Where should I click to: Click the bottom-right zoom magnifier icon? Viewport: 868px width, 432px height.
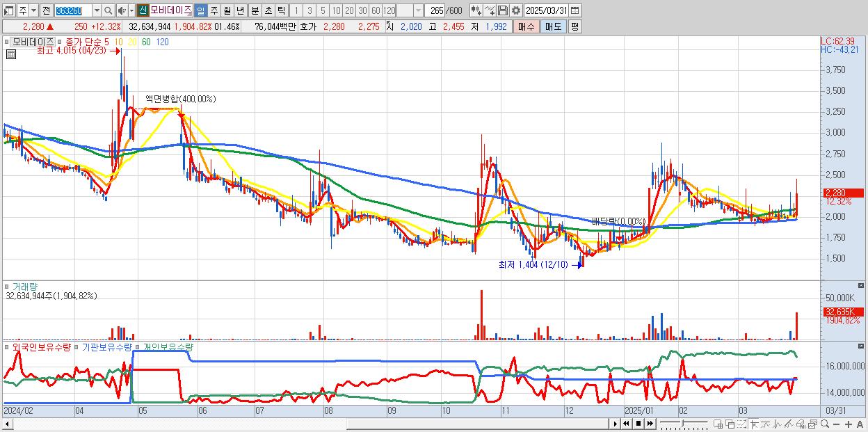[x=825, y=424]
